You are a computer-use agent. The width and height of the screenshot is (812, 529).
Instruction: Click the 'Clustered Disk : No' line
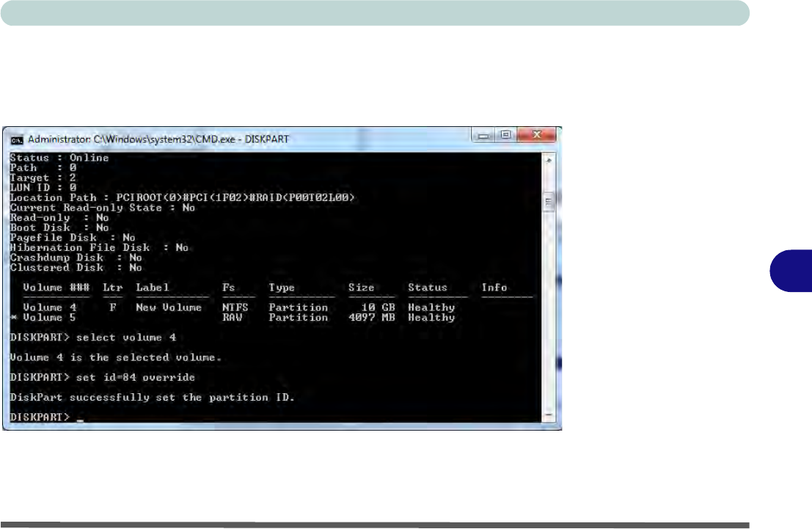tap(76, 267)
